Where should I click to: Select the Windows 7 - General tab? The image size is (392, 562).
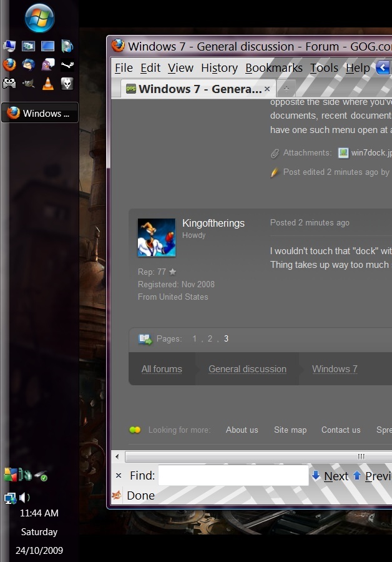point(198,89)
